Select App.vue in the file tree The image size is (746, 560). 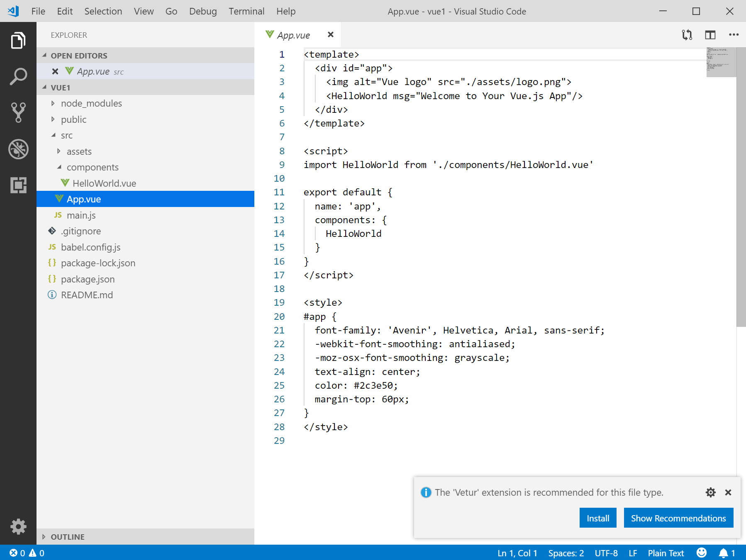click(x=145, y=199)
